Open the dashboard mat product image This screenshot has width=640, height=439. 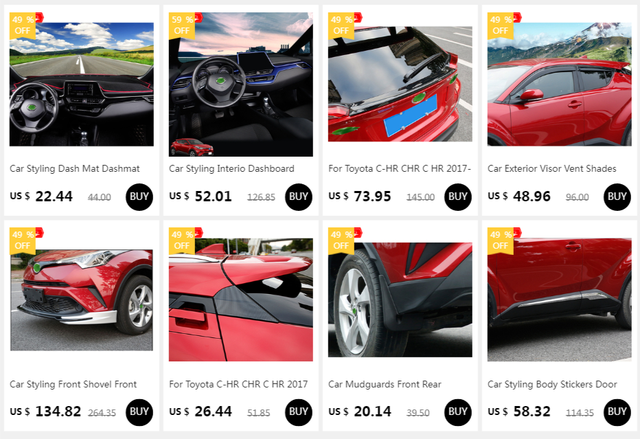[x=82, y=84]
